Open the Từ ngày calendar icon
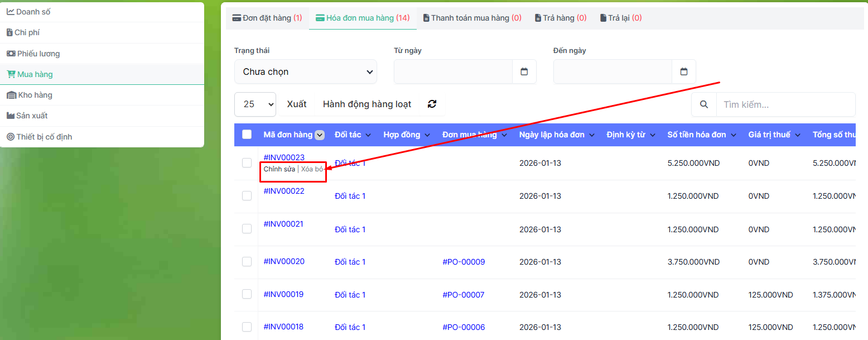The width and height of the screenshot is (868, 340). click(x=524, y=71)
